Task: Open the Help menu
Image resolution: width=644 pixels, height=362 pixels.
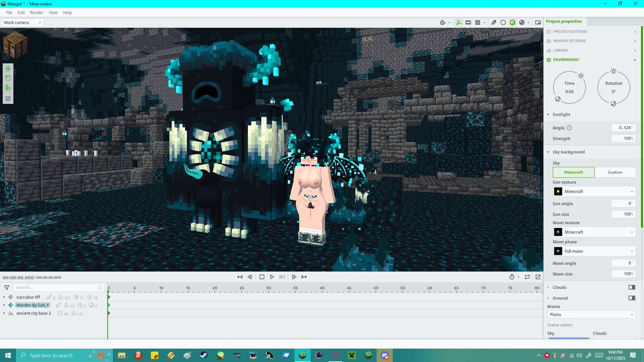Action: point(67,12)
